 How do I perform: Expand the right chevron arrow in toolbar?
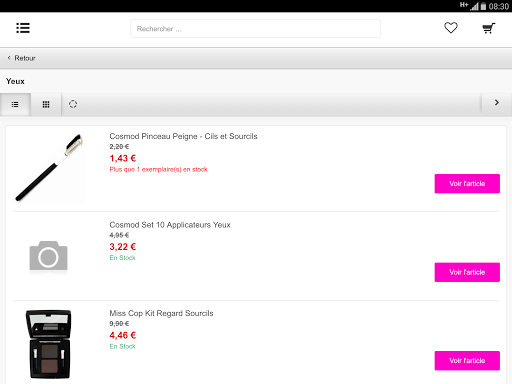497,103
